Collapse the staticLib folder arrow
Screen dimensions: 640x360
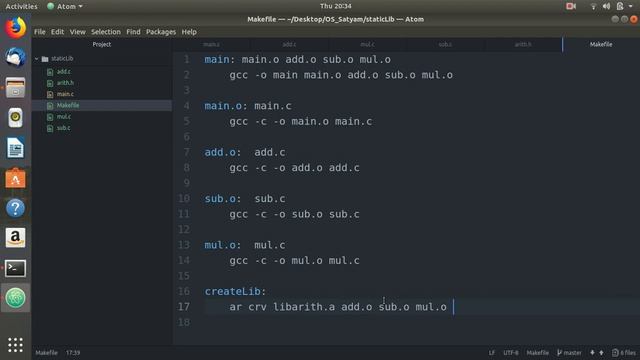click(x=36, y=59)
